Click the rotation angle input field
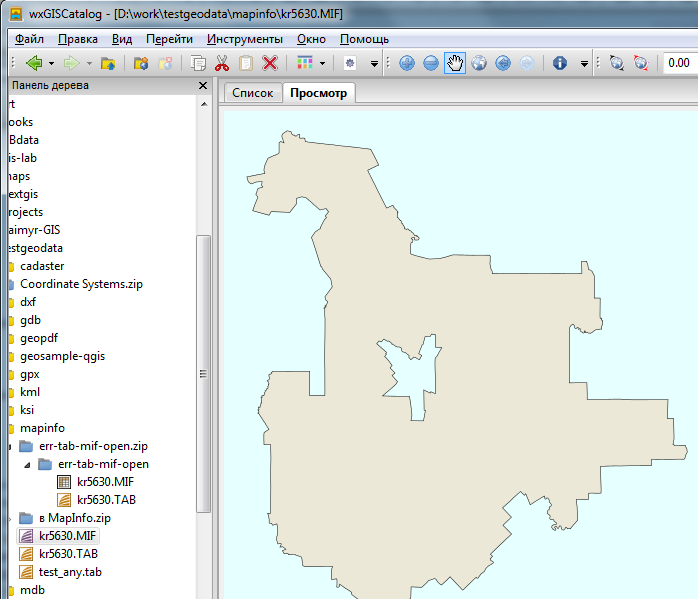 tap(679, 63)
